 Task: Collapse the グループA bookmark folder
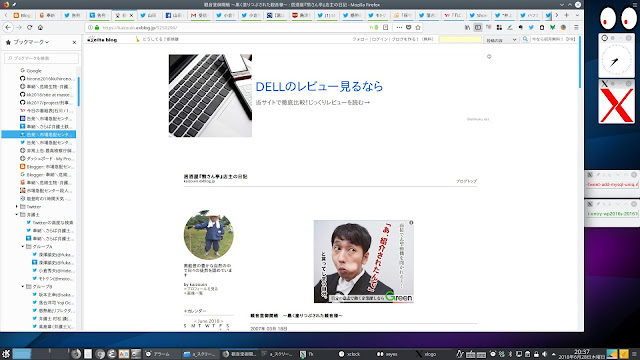coord(23,247)
